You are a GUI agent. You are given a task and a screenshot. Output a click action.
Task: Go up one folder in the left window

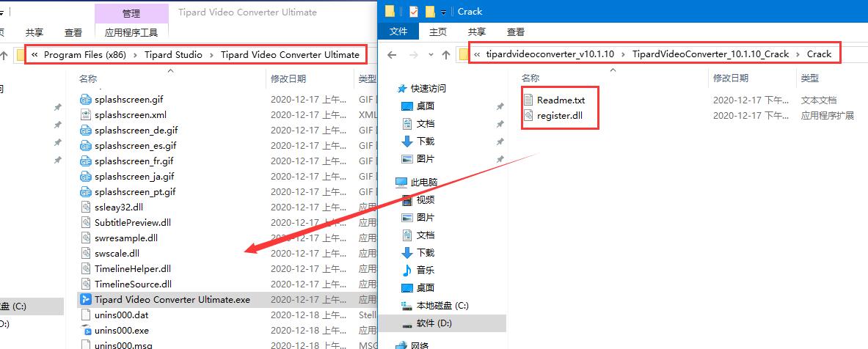4,55
